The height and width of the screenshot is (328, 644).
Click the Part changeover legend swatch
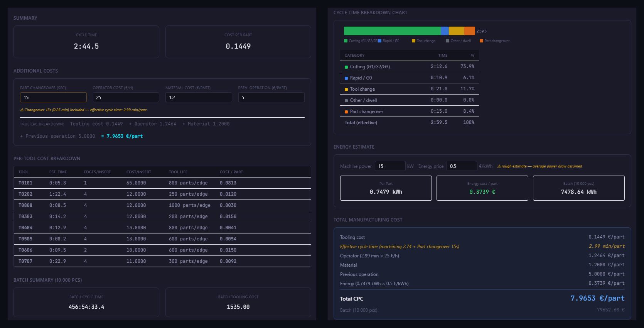click(x=481, y=41)
